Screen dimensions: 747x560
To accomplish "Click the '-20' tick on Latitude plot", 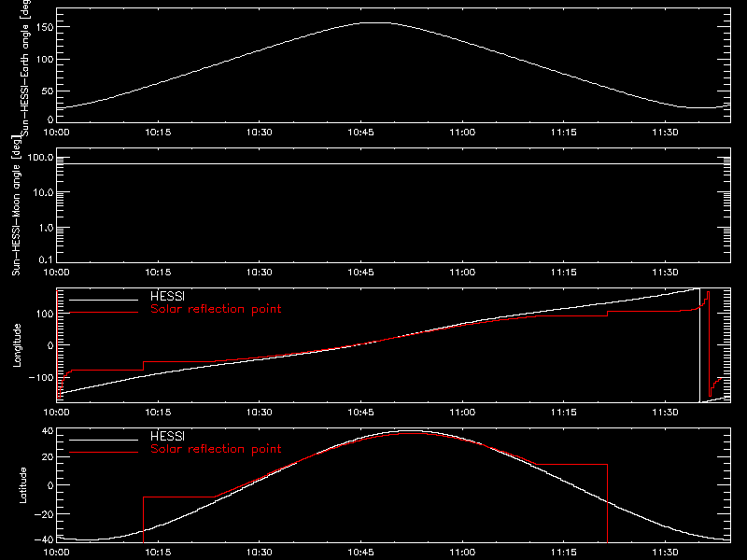I will [44, 514].
